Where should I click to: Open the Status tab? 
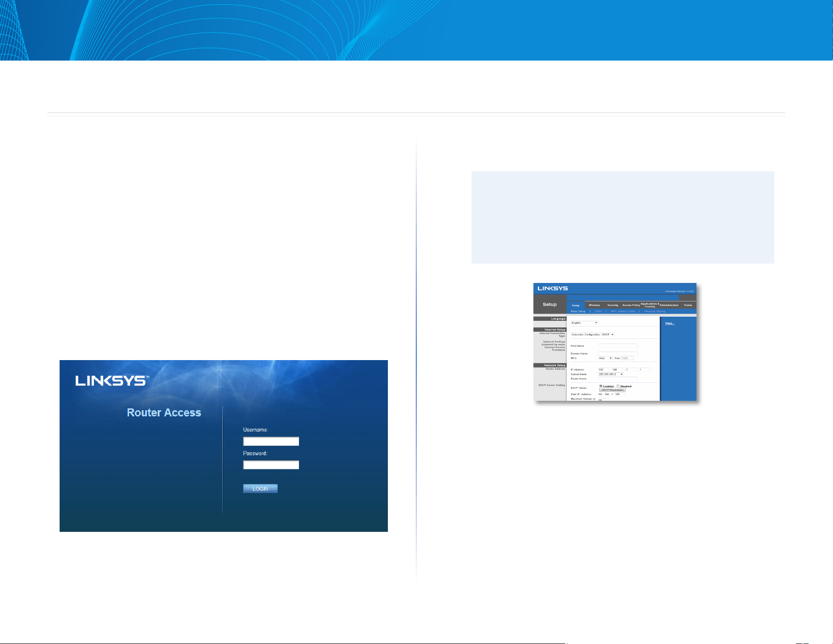688,305
